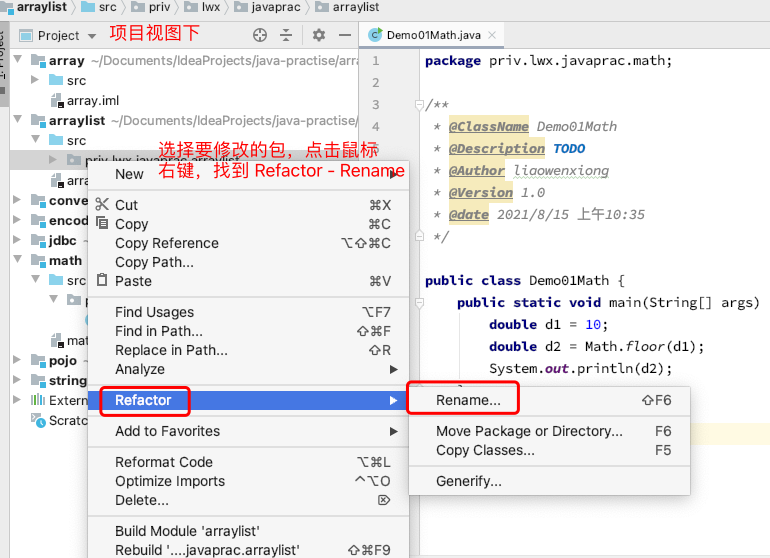Select Rebuild '....javaprac.arraylist' entry
Viewport: 770px width, 558px height.
click(x=248, y=550)
